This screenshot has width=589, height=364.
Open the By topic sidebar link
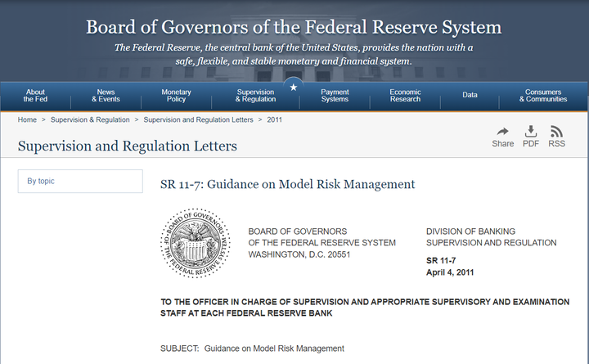coord(80,181)
